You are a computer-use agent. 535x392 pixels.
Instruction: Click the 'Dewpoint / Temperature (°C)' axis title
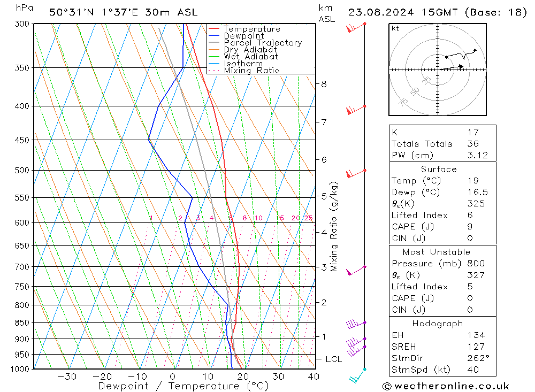click(x=184, y=386)
